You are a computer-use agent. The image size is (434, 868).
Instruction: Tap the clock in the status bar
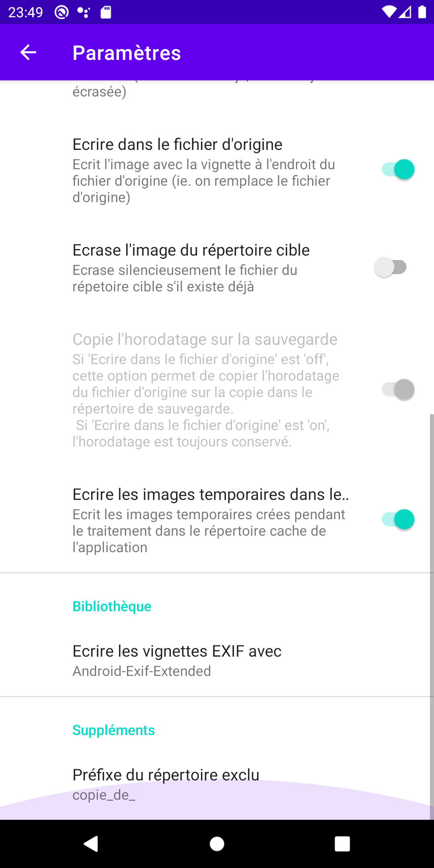25,12
